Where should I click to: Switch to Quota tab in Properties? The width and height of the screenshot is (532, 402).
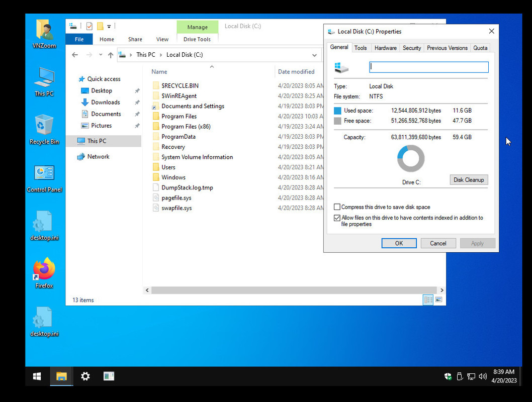(x=480, y=48)
